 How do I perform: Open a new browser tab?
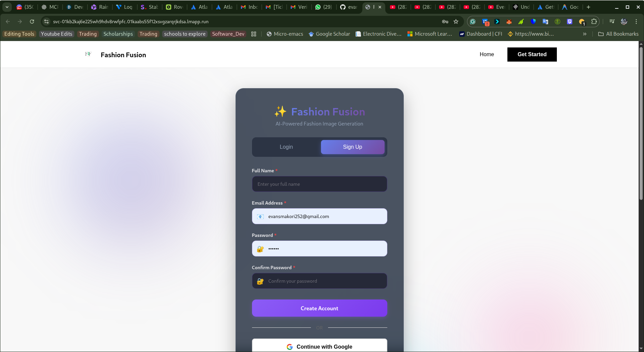pos(588,7)
